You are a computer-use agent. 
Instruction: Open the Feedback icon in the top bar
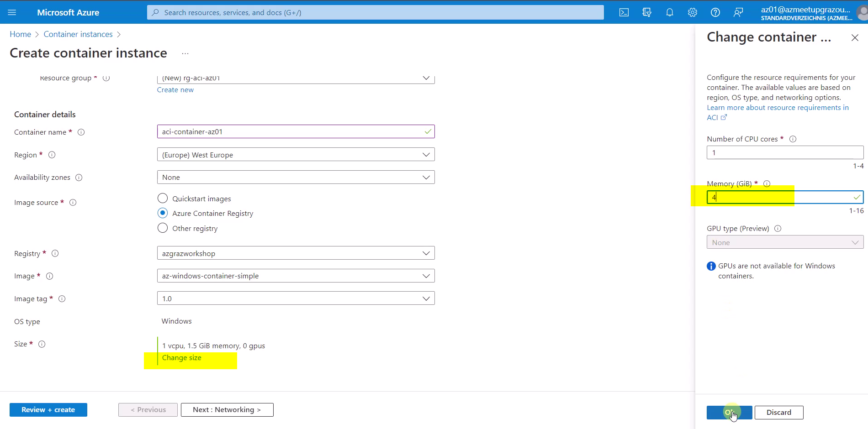(x=738, y=12)
